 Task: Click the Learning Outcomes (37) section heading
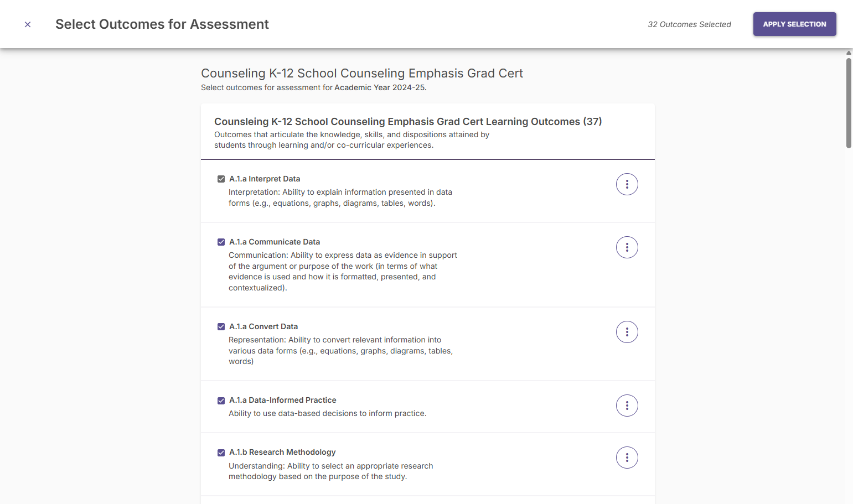coord(408,121)
